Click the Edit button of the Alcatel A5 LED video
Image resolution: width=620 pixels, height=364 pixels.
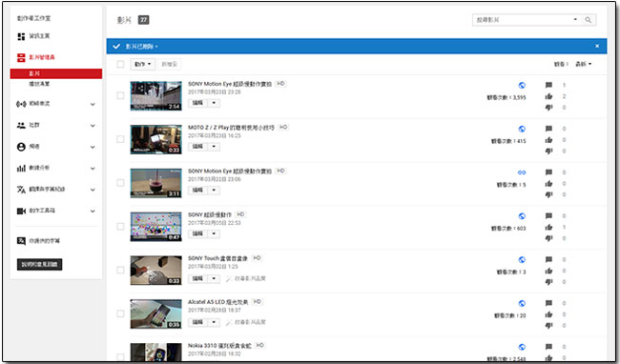pyautogui.click(x=197, y=322)
